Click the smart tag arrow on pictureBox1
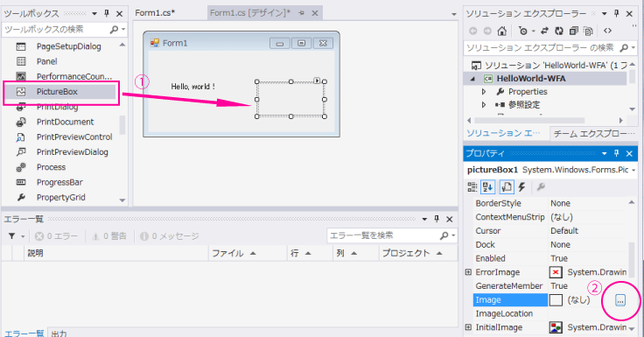Viewport: 644px width, 337px height. click(317, 81)
